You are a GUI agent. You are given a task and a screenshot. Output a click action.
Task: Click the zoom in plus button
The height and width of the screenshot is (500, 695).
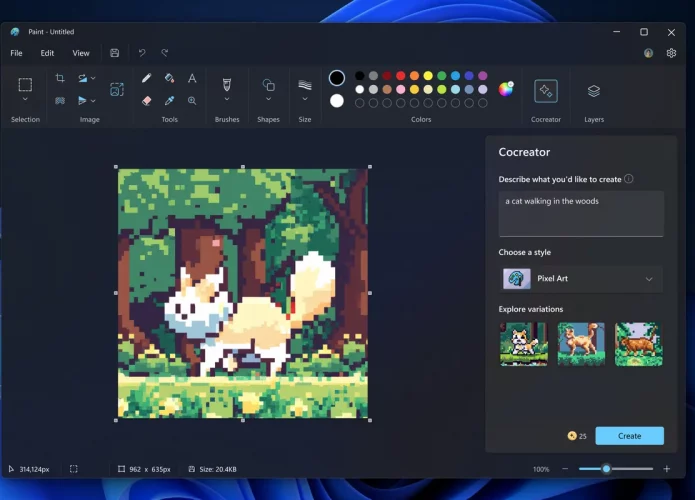[x=667, y=469]
